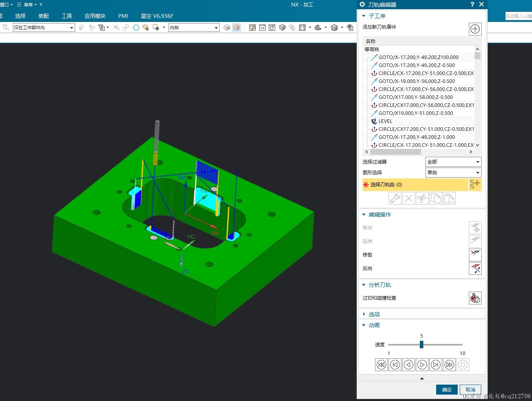Screen dimensions: 532x401
Task: Select GOTO/X-17.200,Y-49.200,Z100.000 row
Action: [419, 57]
